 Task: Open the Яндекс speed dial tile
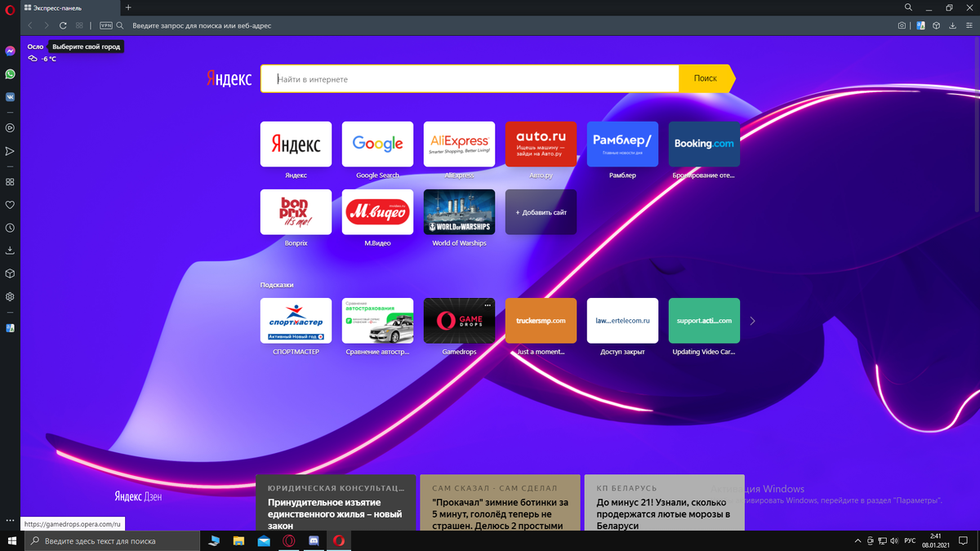[296, 144]
